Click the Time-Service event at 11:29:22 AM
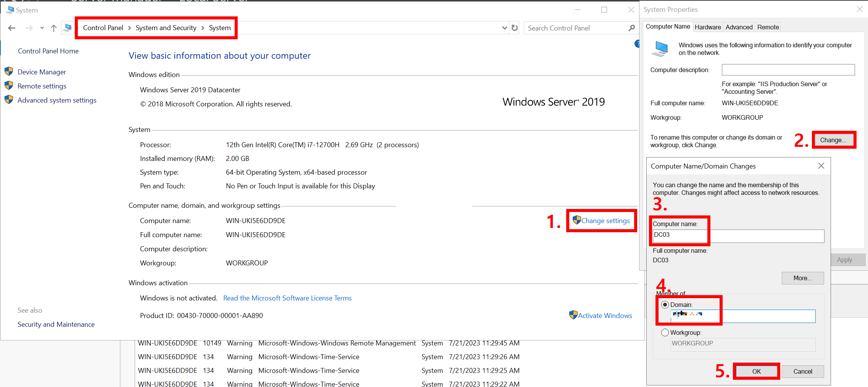Screen dimensions: 868x387 [329, 383]
